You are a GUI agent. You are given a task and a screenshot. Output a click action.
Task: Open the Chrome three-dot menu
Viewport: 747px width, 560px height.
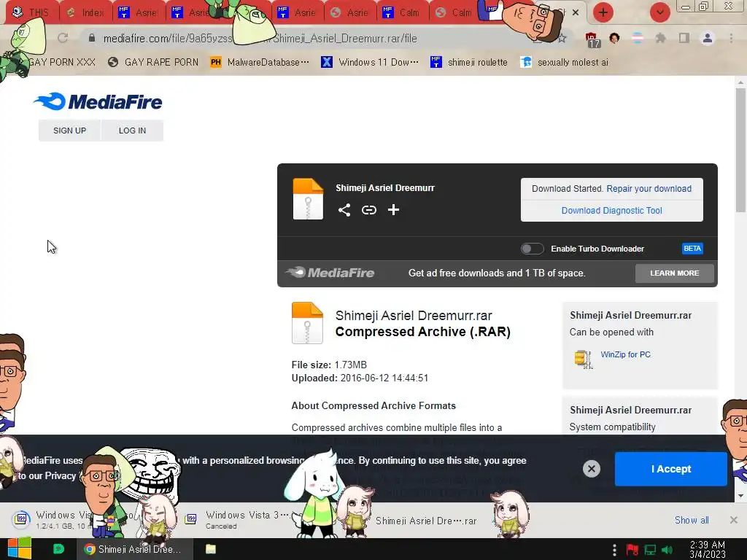coord(731,38)
